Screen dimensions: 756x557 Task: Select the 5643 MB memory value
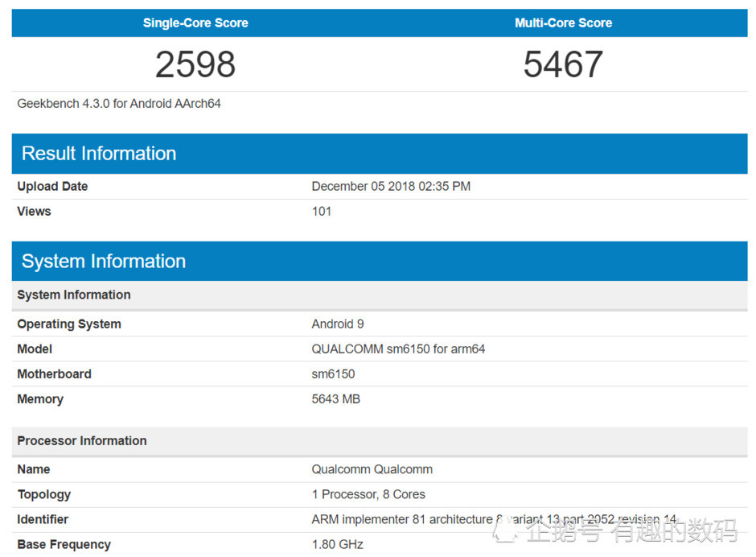coord(336,399)
